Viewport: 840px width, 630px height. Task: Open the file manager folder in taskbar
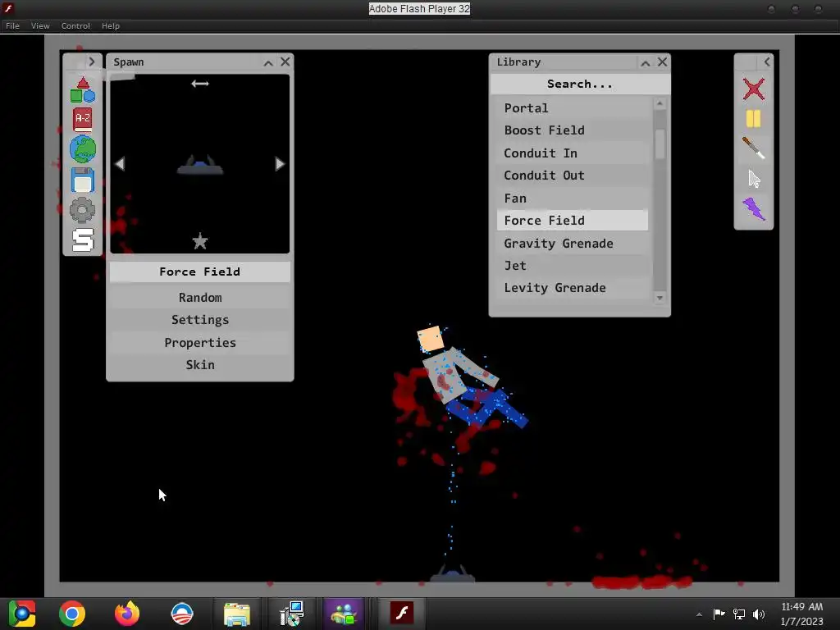pyautogui.click(x=237, y=614)
